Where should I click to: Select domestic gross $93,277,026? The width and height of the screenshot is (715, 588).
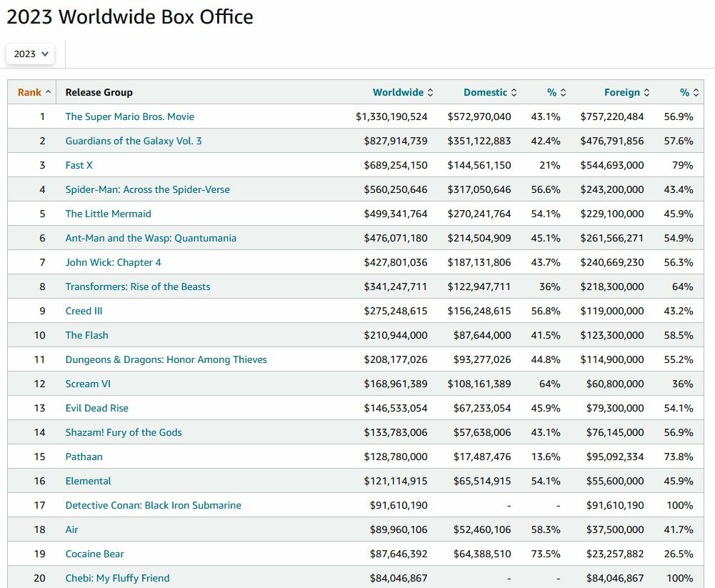(x=482, y=359)
